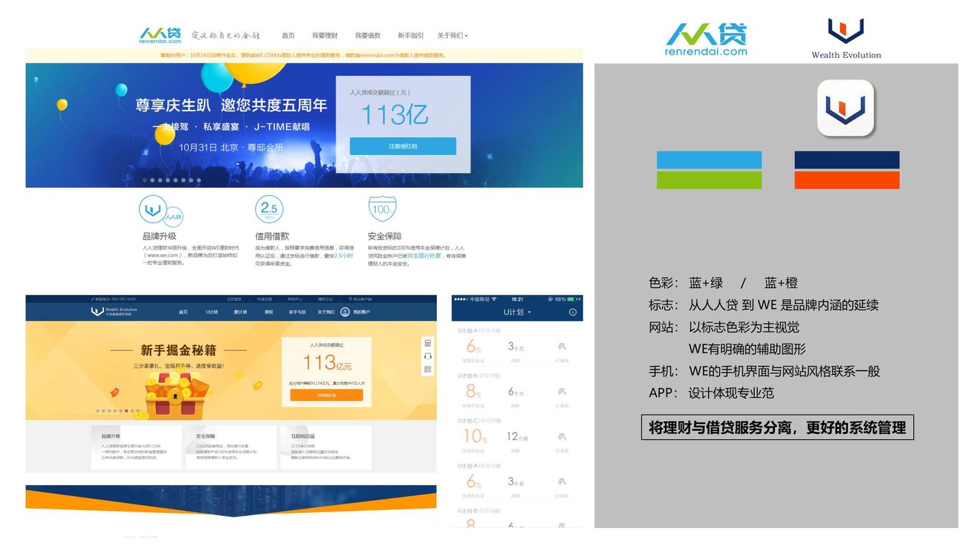Image resolution: width=980 pixels, height=551 pixels.
Task: Select the U计划-C151019期 10% row
Action: [x=517, y=436]
